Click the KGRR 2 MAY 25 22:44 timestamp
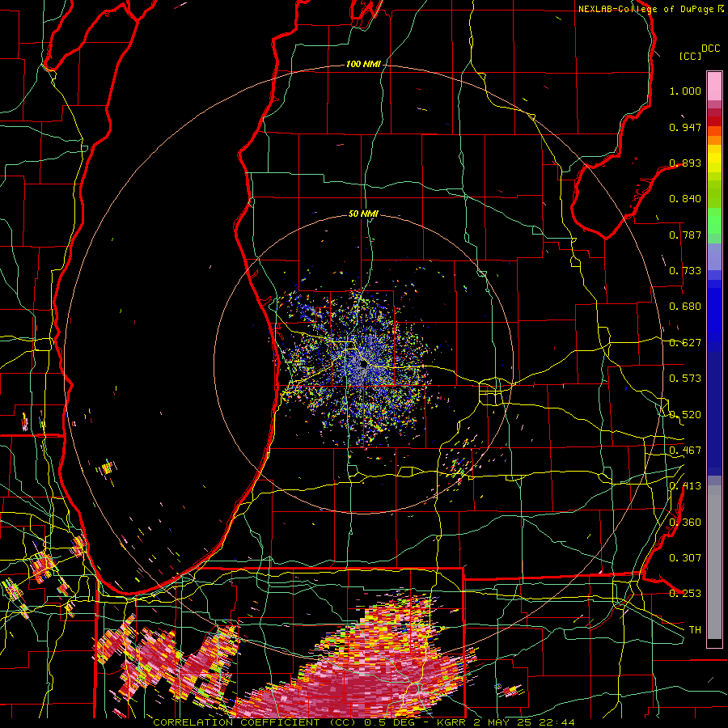Screen dimensions: 728x728 click(506, 722)
